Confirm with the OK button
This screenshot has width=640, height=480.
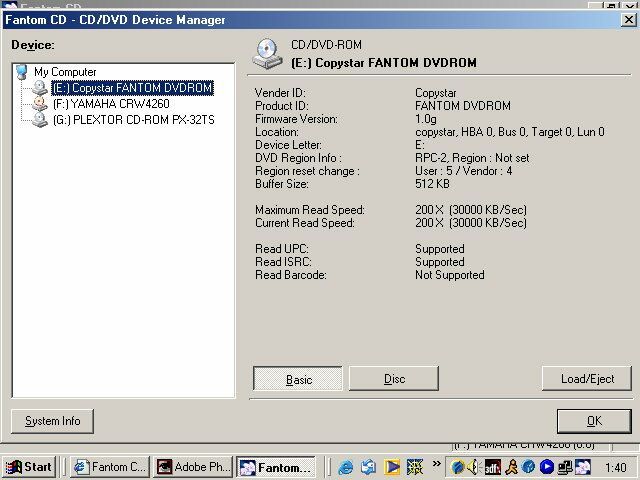point(594,421)
